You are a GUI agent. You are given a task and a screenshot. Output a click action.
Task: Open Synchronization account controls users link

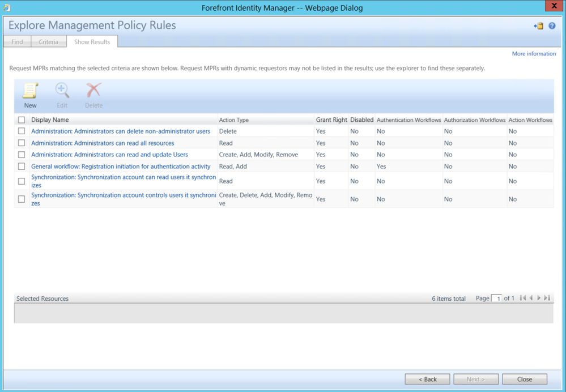coord(124,199)
